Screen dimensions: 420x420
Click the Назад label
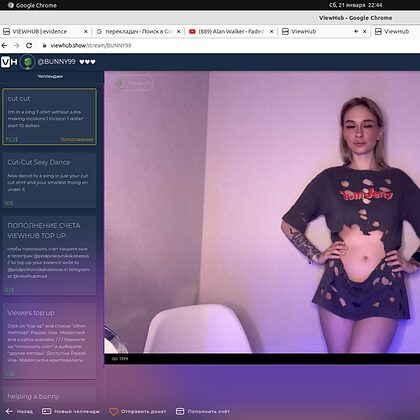click(25, 412)
